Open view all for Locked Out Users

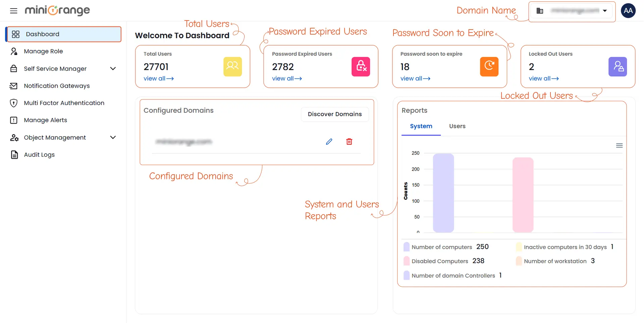point(543,78)
